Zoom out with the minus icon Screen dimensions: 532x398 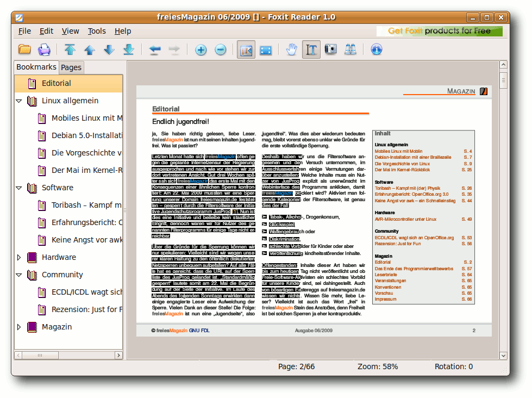[x=221, y=50]
